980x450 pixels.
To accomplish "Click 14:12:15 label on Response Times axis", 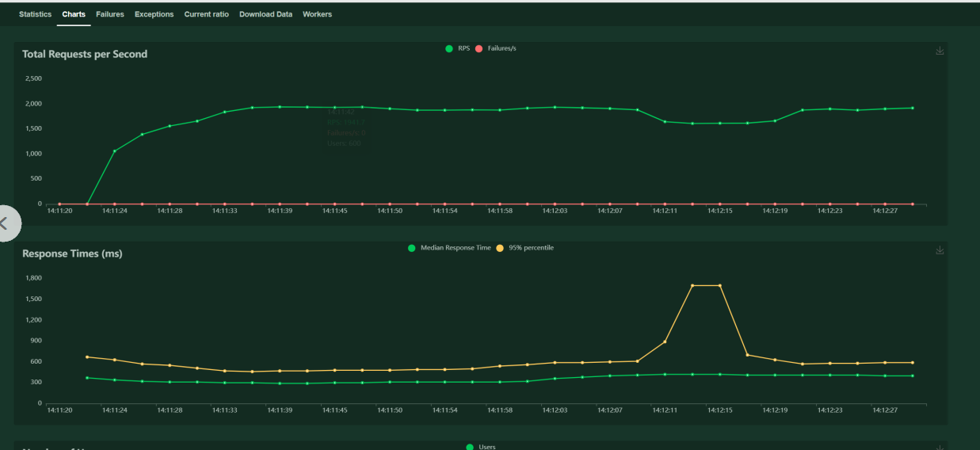I will [x=720, y=410].
